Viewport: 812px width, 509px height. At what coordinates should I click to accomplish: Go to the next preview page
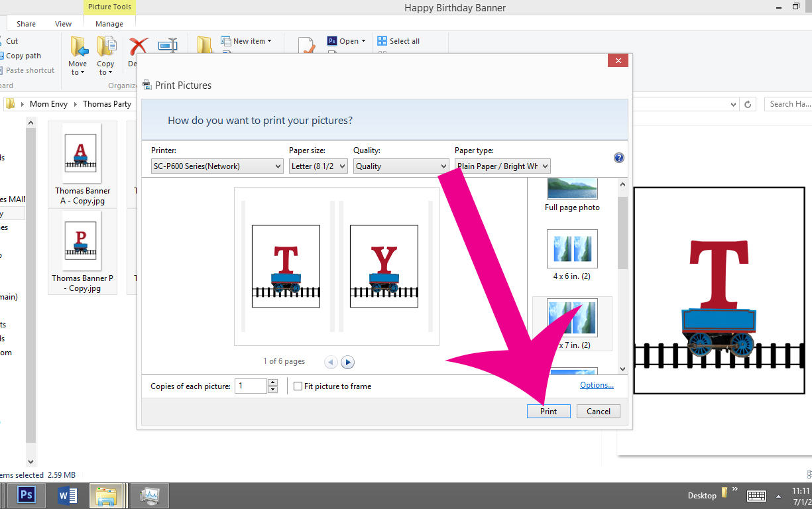click(x=348, y=362)
